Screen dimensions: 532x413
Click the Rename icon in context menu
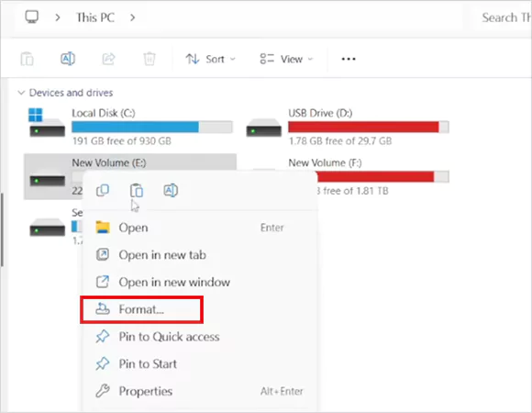tap(171, 190)
